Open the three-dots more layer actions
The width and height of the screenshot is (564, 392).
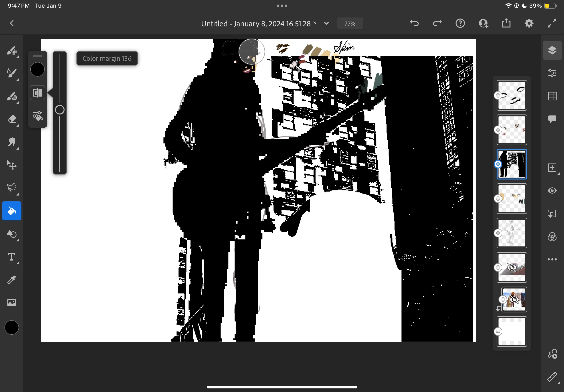(x=552, y=259)
